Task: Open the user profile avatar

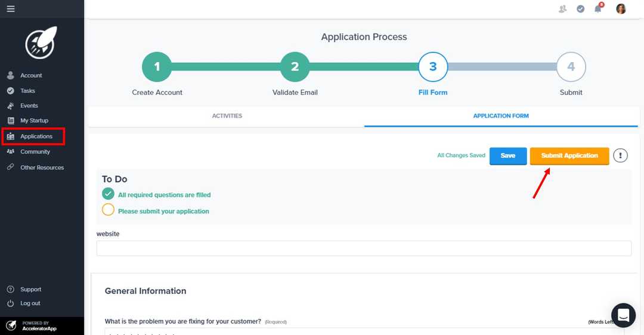Action: [x=621, y=8]
